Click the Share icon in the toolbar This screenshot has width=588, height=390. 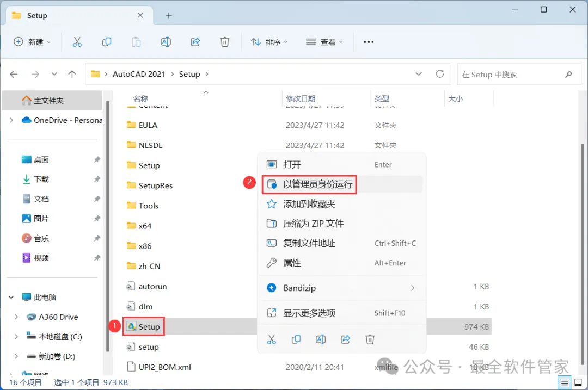[195, 42]
